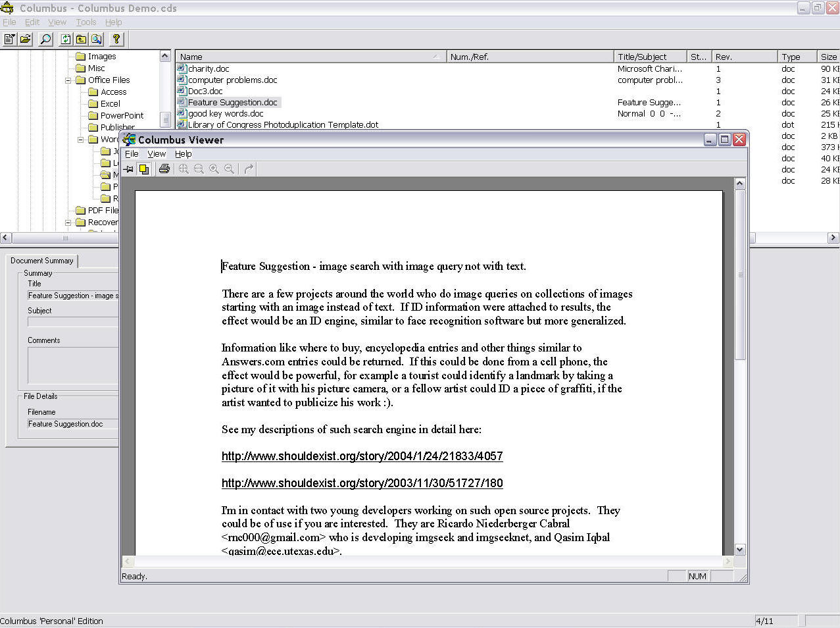Click the pushpin icon in Columbus Viewer toolbar

(x=129, y=169)
